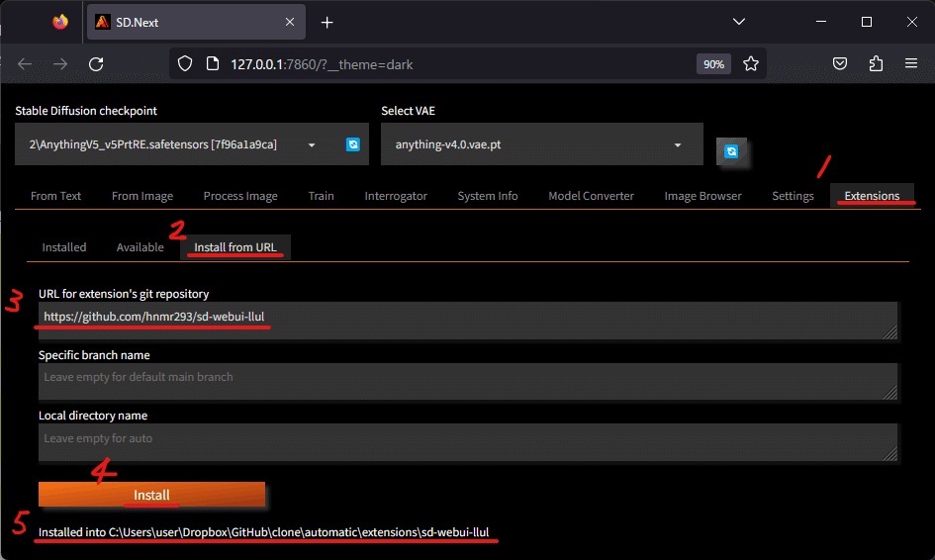Click the Specific branch name field
Image resolution: width=935 pixels, height=560 pixels.
tap(467, 381)
